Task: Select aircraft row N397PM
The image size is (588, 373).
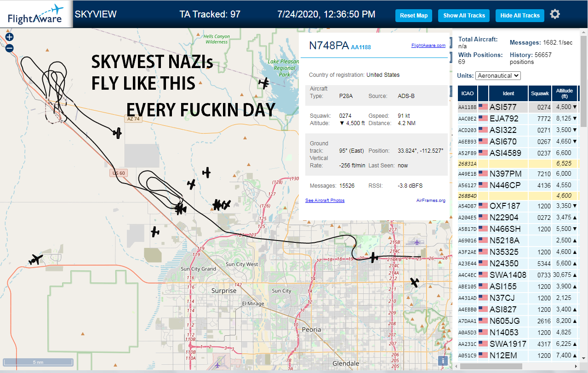Action: (518, 173)
